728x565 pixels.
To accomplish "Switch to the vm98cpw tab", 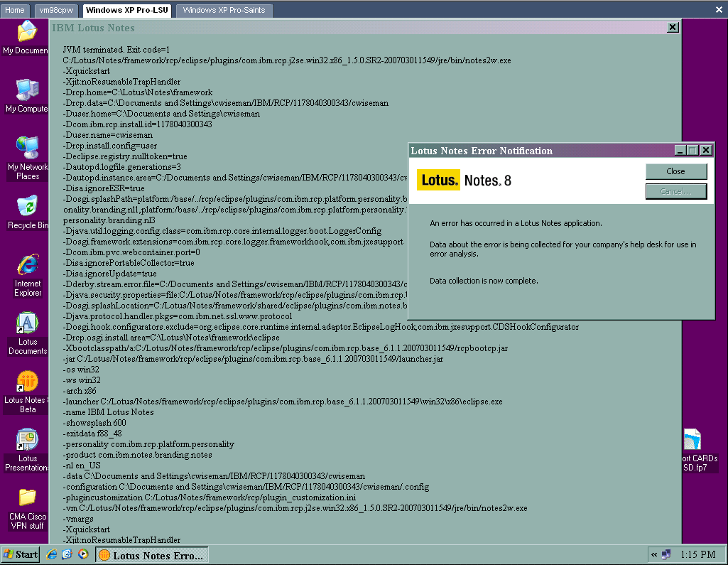I will pyautogui.click(x=56, y=10).
